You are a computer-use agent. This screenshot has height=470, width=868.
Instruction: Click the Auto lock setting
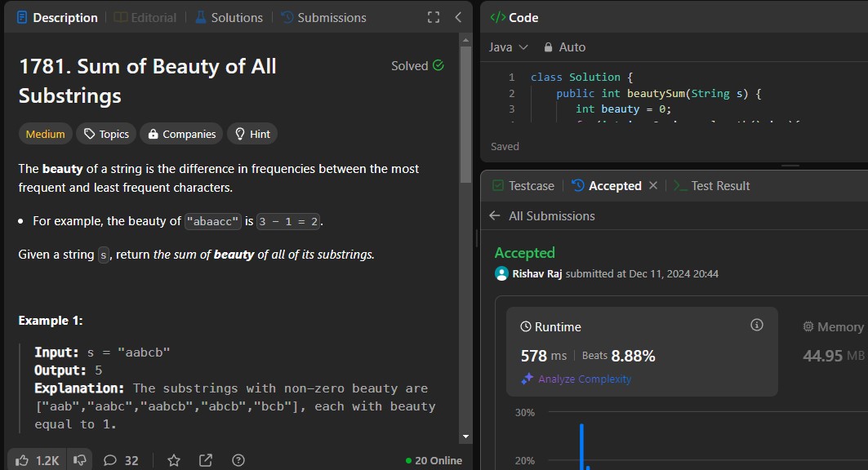[x=564, y=47]
